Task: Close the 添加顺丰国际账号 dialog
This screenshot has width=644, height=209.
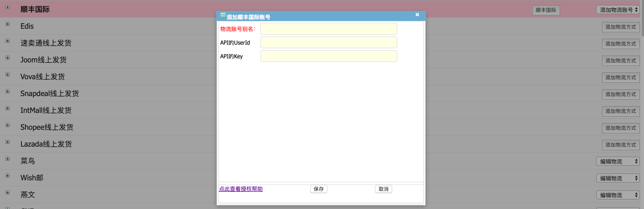Action: (x=417, y=15)
